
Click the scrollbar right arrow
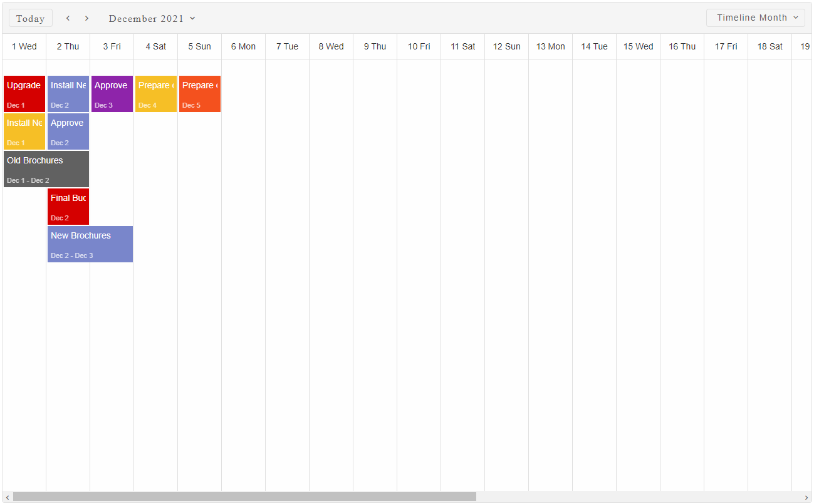click(806, 497)
